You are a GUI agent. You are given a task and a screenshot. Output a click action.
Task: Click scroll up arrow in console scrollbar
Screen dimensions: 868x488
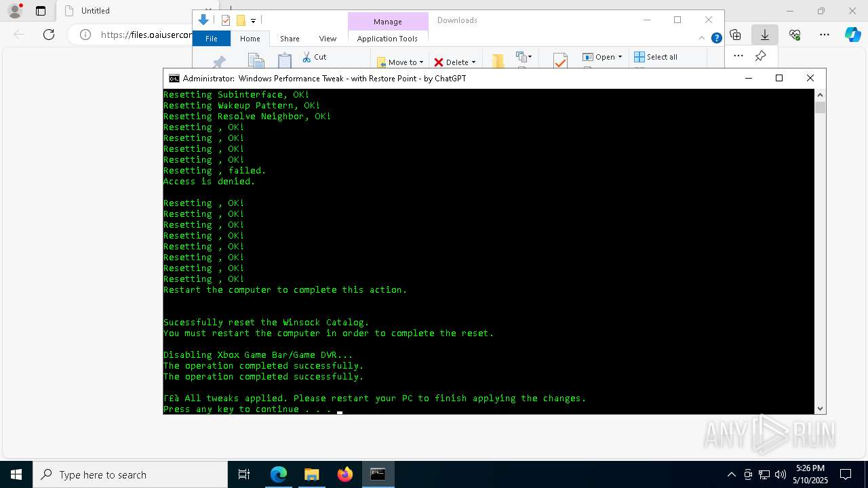coord(821,95)
